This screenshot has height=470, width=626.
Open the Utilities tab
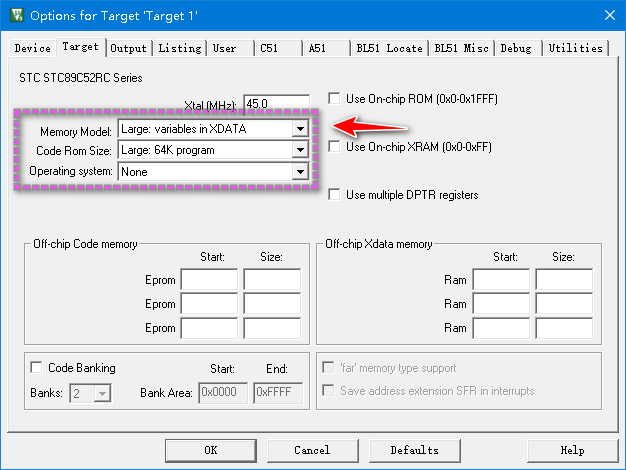pos(575,48)
